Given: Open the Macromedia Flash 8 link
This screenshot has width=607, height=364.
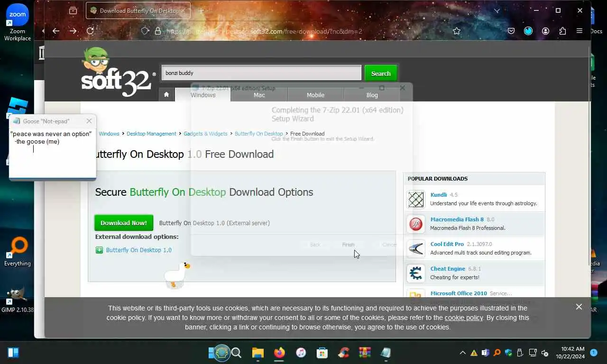Looking at the screenshot, I should click(x=457, y=219).
